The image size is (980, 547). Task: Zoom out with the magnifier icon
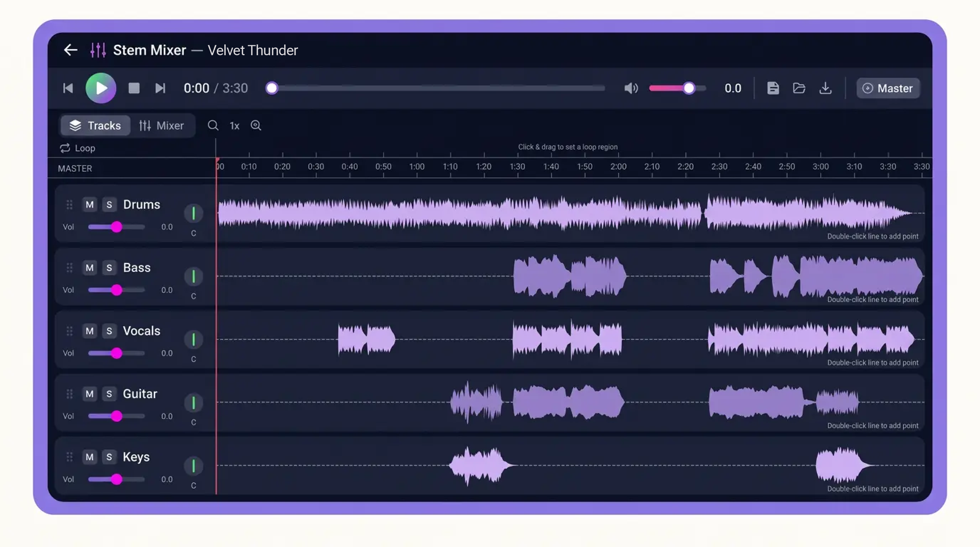coord(213,125)
